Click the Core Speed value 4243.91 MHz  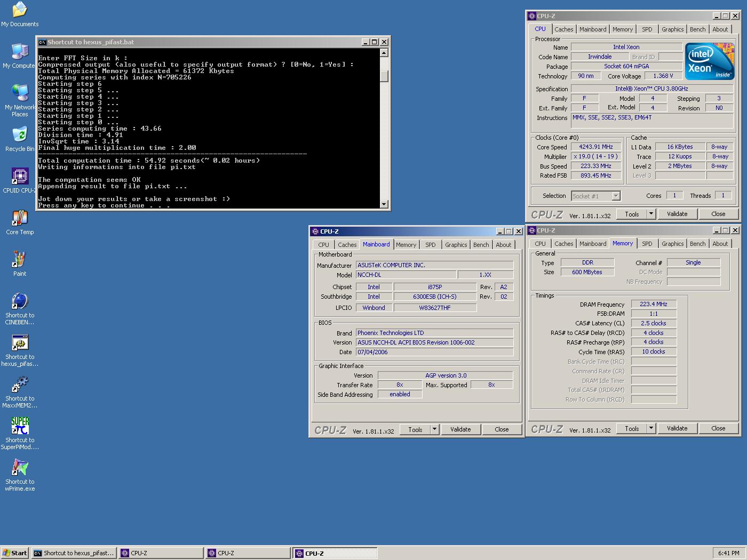coord(596,147)
